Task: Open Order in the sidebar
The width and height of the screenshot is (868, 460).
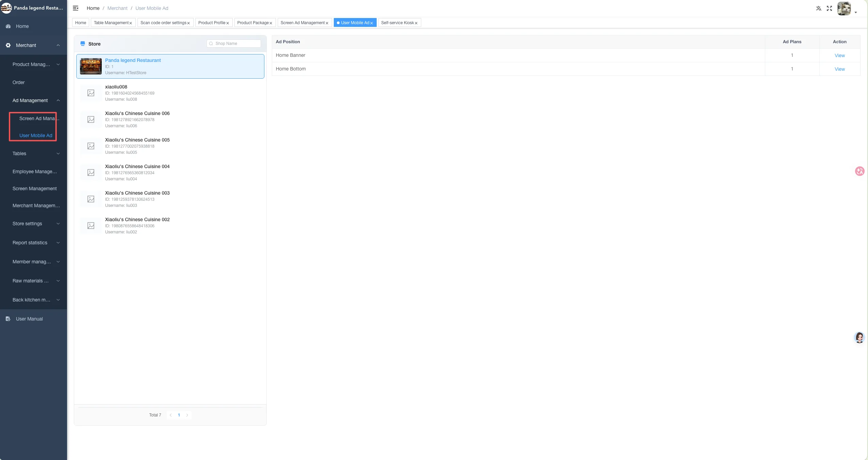Action: 33,82
